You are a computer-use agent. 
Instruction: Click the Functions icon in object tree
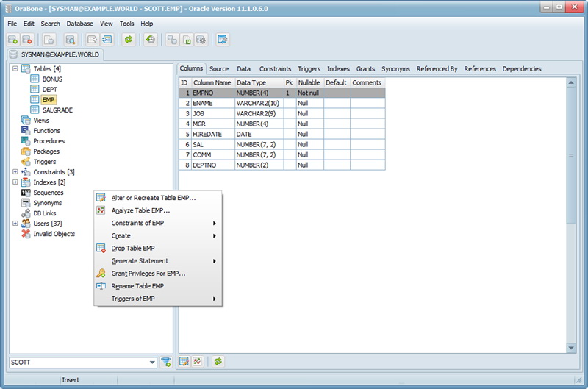tap(26, 131)
